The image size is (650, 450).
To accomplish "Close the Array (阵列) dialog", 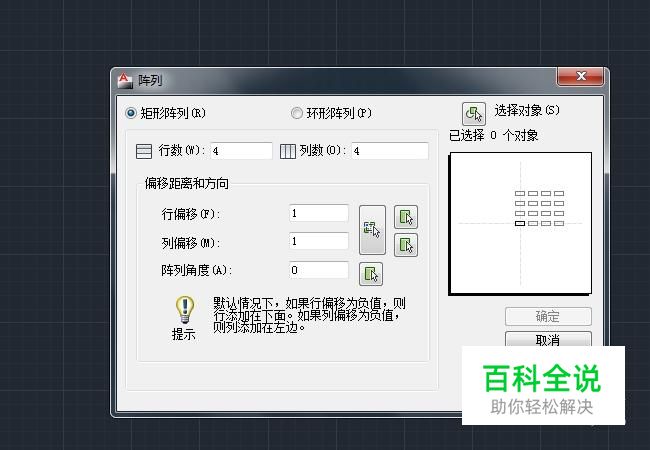I will tap(580, 76).
